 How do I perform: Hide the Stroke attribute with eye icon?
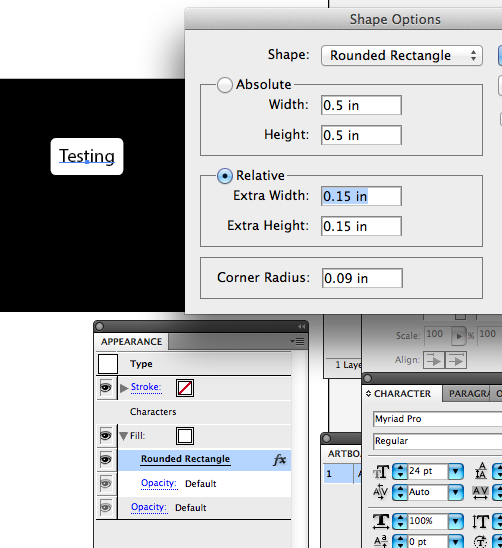click(x=106, y=388)
